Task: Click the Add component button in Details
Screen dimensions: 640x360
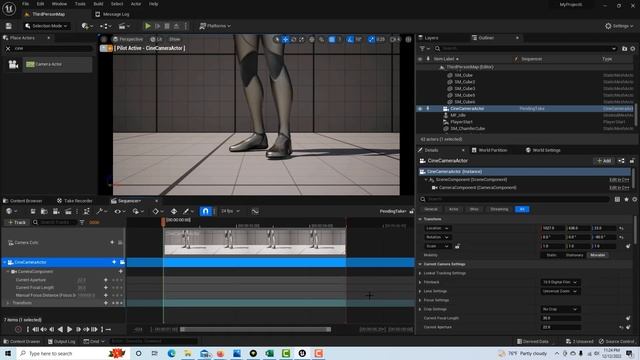Action: click(604, 161)
